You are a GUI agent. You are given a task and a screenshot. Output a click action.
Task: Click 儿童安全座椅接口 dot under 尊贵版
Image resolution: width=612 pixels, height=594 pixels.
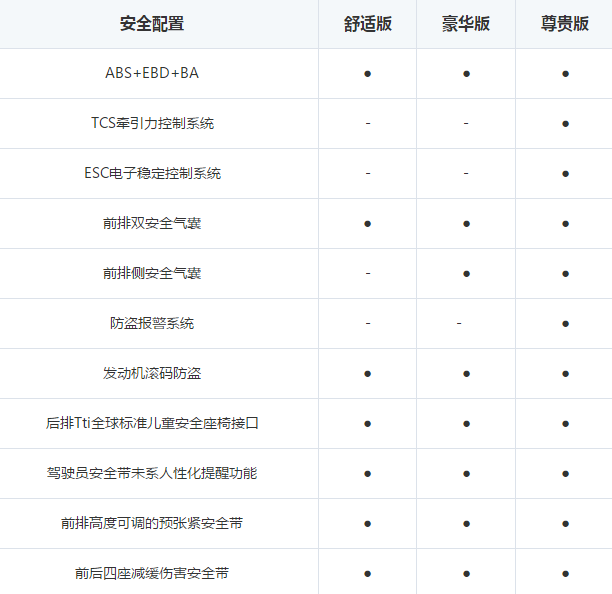point(565,424)
